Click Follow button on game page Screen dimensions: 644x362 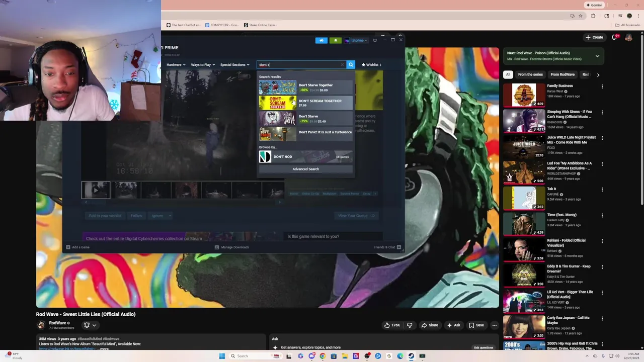pyautogui.click(x=136, y=216)
